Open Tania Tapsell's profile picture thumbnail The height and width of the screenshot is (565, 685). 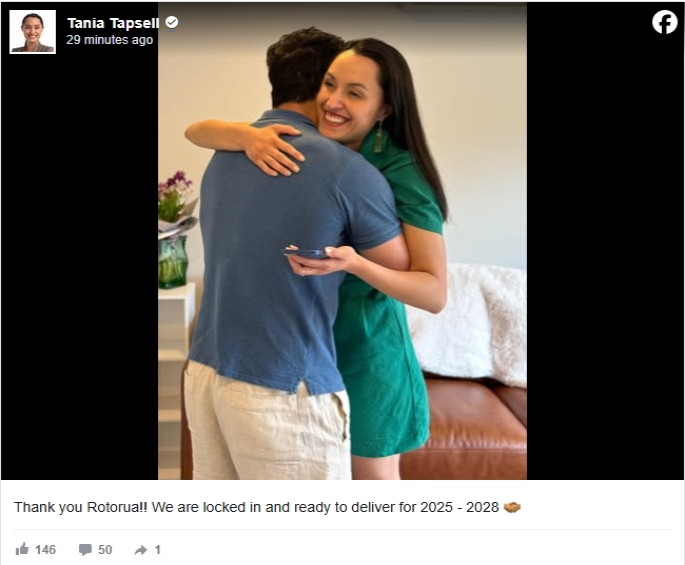coord(33,31)
